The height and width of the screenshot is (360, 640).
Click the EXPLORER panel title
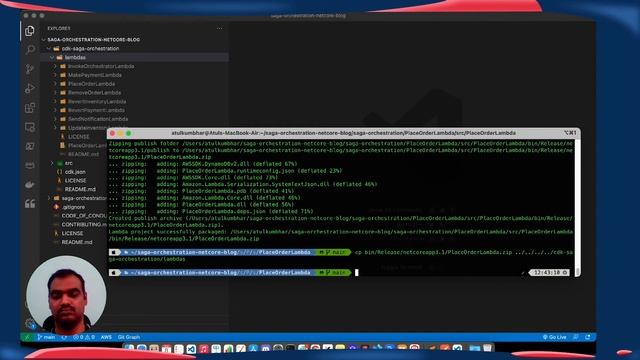(59, 28)
